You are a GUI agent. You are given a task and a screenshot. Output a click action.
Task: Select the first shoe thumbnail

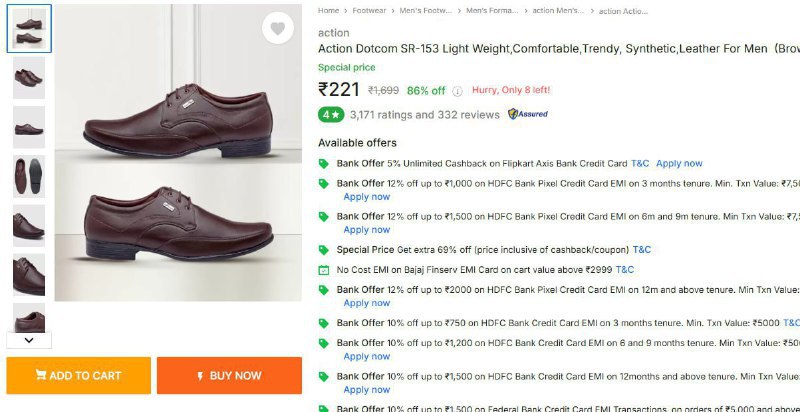click(x=28, y=29)
